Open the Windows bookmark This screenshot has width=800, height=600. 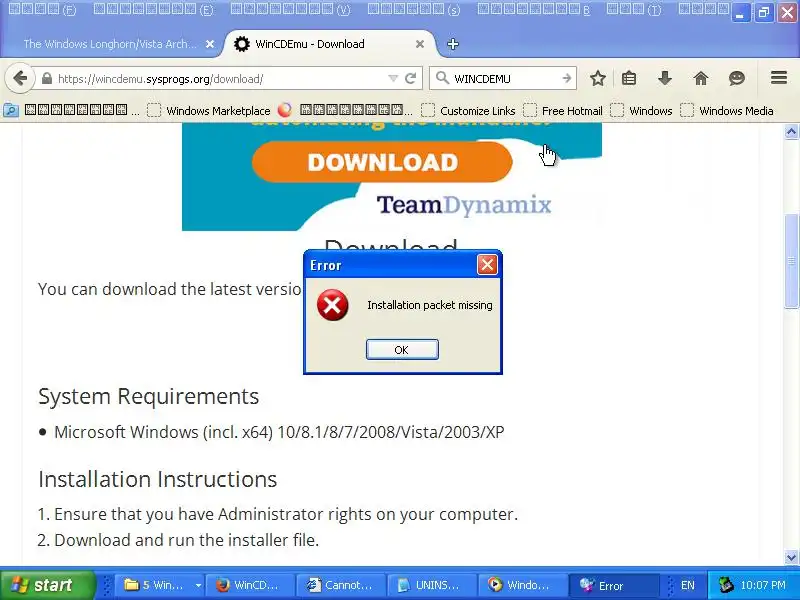click(641, 111)
